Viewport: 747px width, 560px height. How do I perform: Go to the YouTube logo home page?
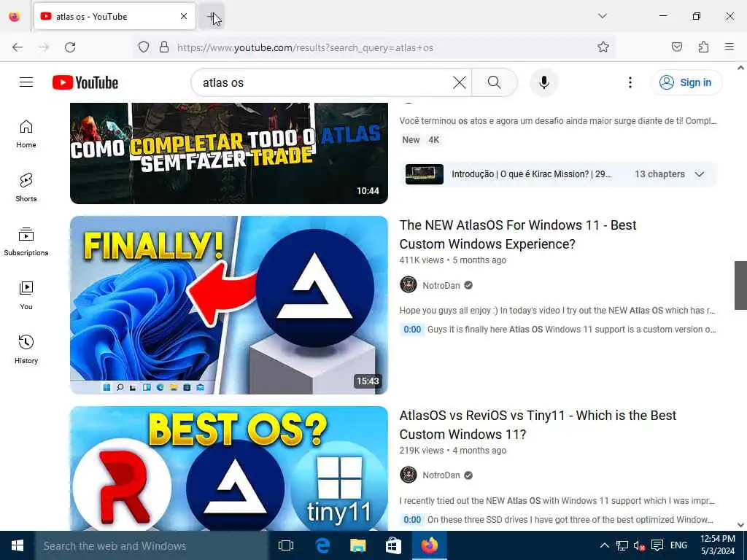pos(85,82)
